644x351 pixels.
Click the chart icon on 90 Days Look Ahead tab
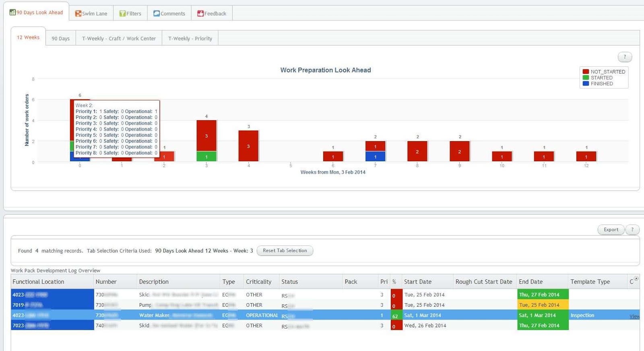tap(12, 12)
